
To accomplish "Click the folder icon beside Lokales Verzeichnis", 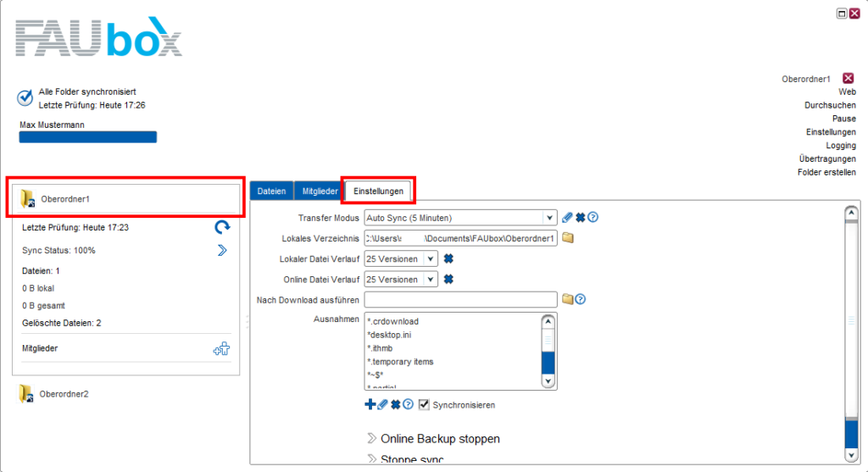I will tap(568, 238).
